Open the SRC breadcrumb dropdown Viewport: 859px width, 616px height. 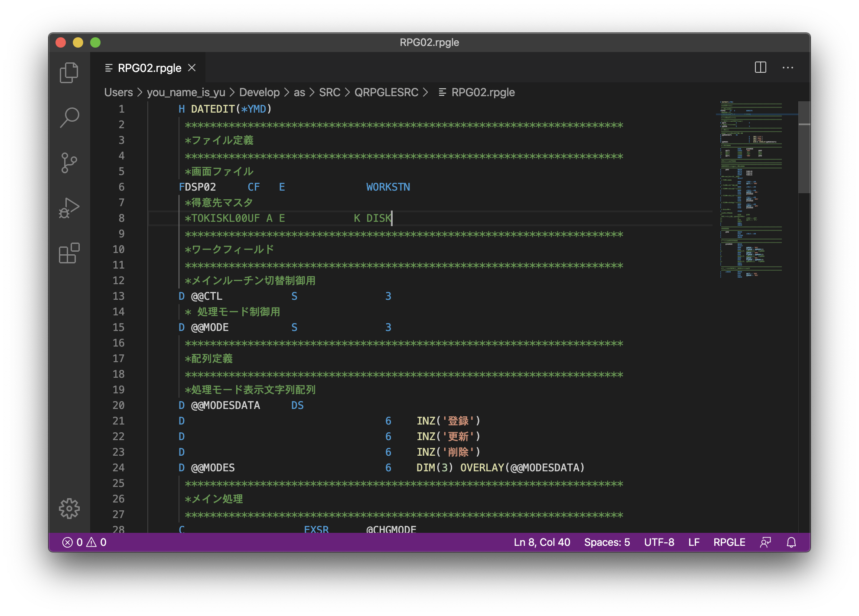[x=330, y=92]
